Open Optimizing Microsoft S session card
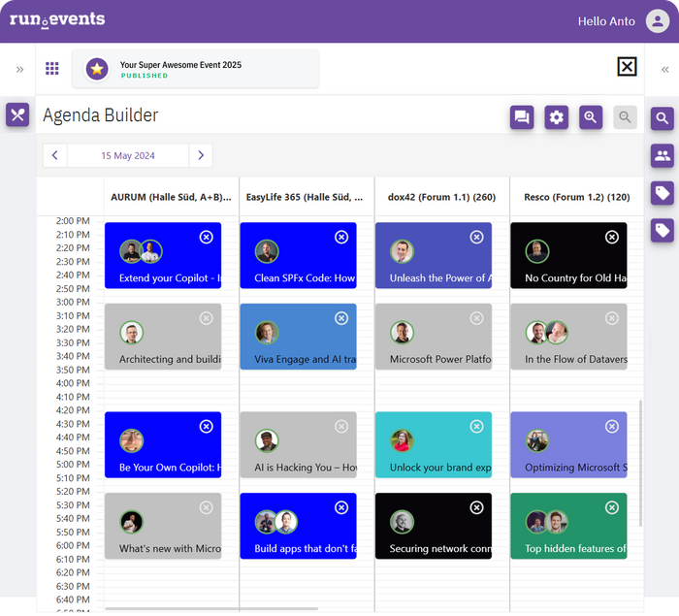679x616 pixels. (x=568, y=445)
